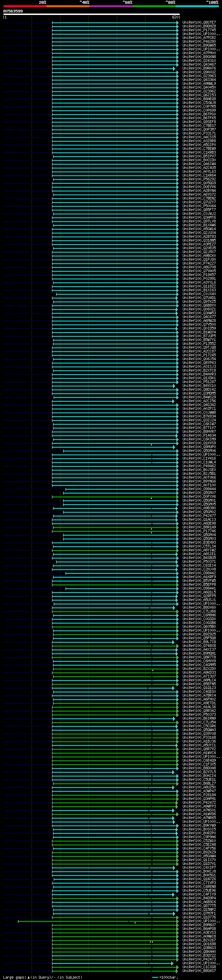This screenshot has height=980, width=222.
Task: Select hit label UniRef100_Q1N7Z6
Action: 199,879
